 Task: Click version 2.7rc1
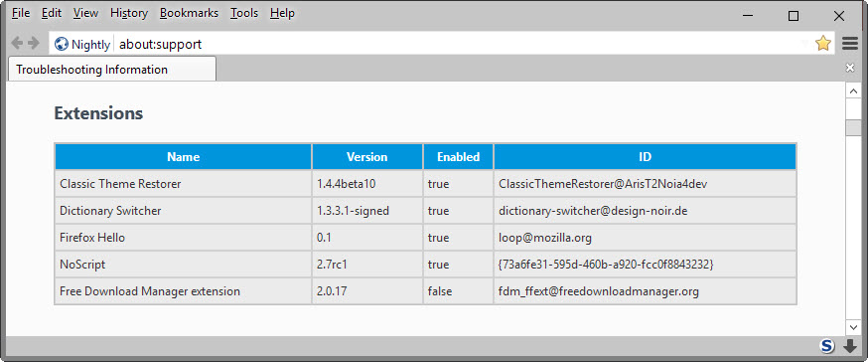(332, 265)
